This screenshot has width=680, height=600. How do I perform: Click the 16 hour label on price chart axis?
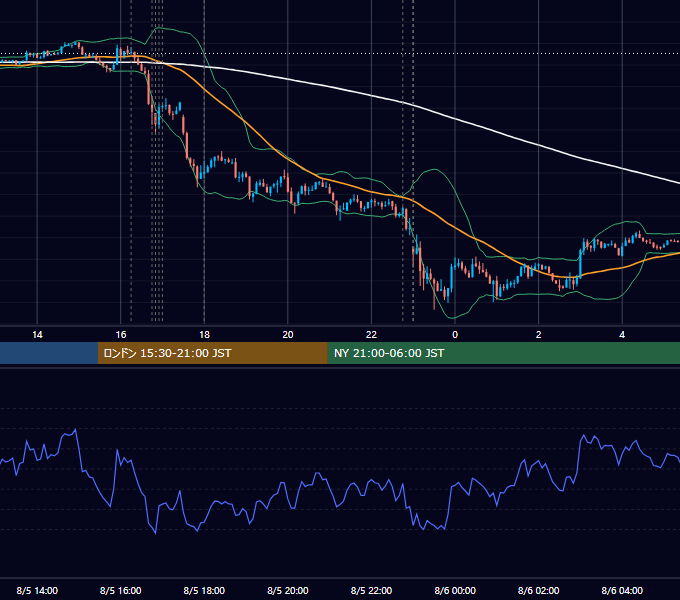point(121,335)
